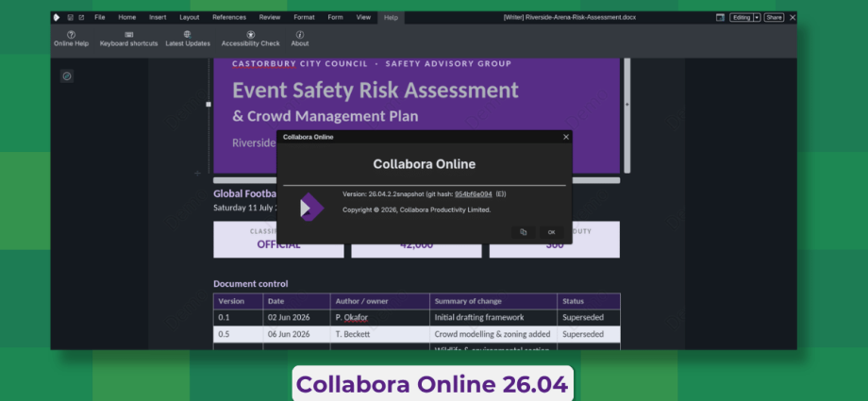868x401 pixels.
Task: Copy version info with dialog copy button
Action: pyautogui.click(x=523, y=232)
